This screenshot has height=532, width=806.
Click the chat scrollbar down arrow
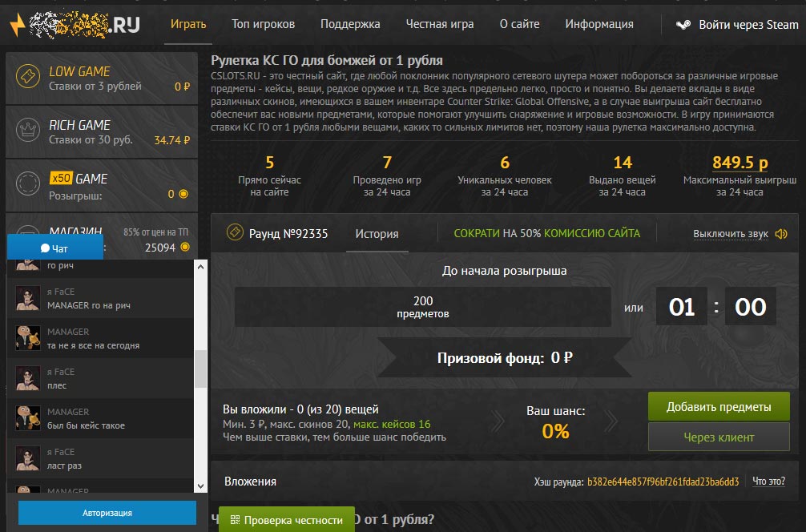(200, 486)
